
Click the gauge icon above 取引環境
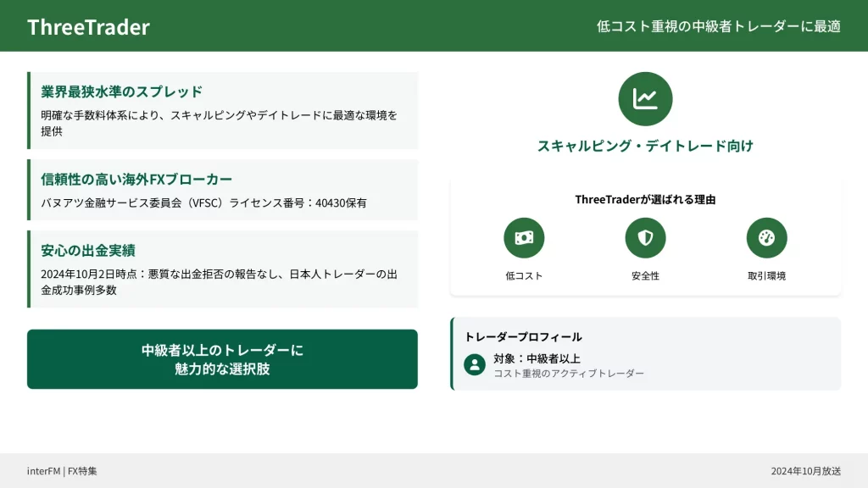point(766,238)
